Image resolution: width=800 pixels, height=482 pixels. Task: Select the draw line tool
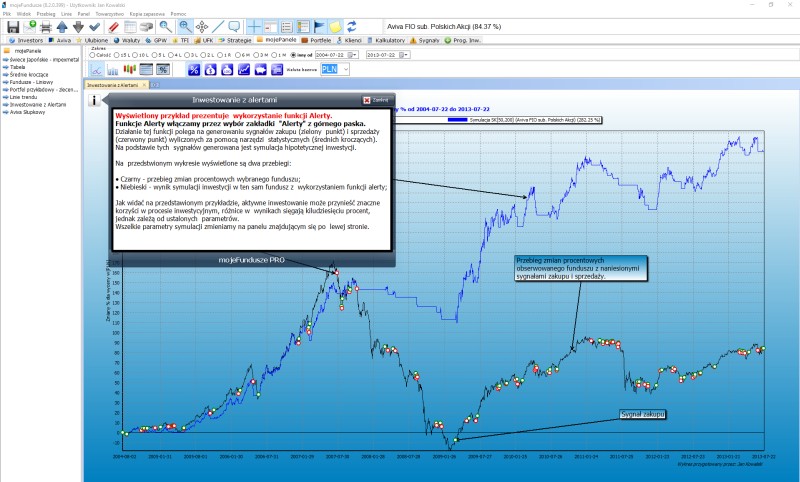[219, 26]
